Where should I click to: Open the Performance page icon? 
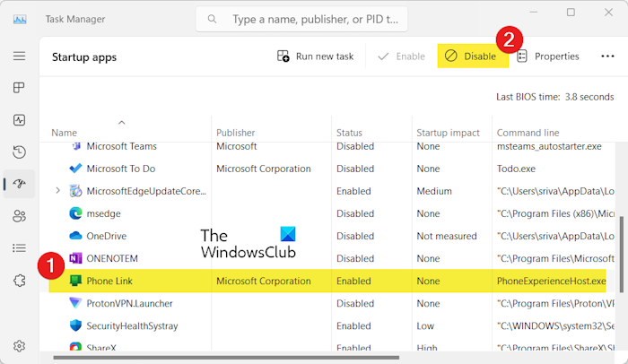[x=19, y=119]
